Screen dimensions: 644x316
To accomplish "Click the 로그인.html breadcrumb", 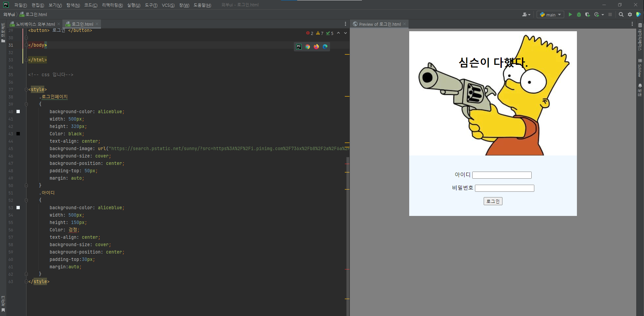I will 33,14.
